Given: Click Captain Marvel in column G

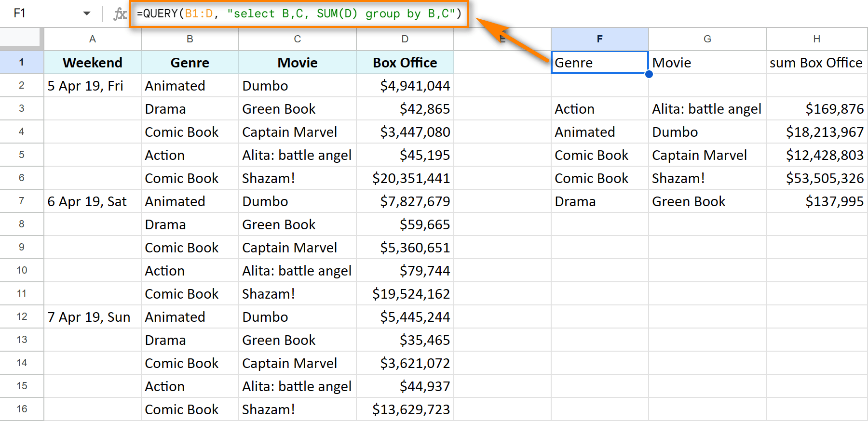Looking at the screenshot, I should tap(707, 155).
